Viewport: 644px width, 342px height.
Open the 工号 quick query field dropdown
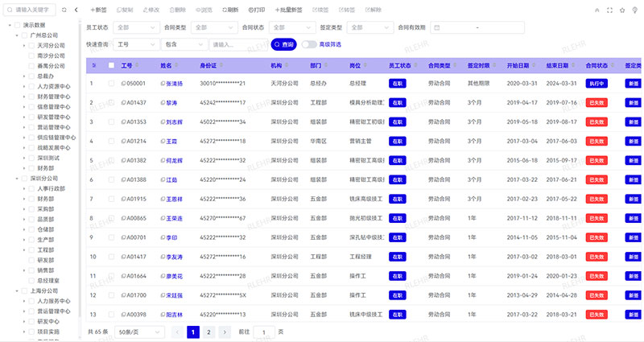coord(136,44)
